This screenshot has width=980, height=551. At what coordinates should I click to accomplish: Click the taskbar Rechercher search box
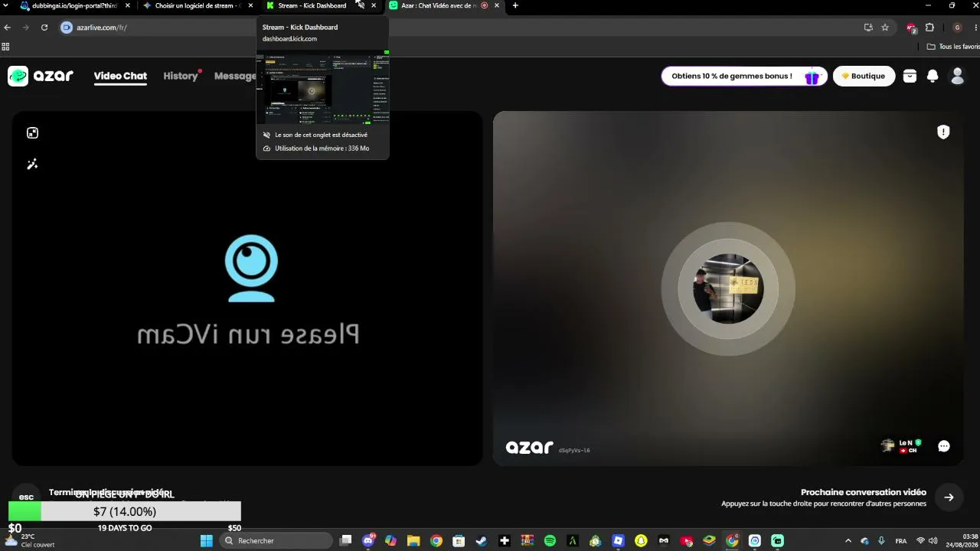(276, 541)
